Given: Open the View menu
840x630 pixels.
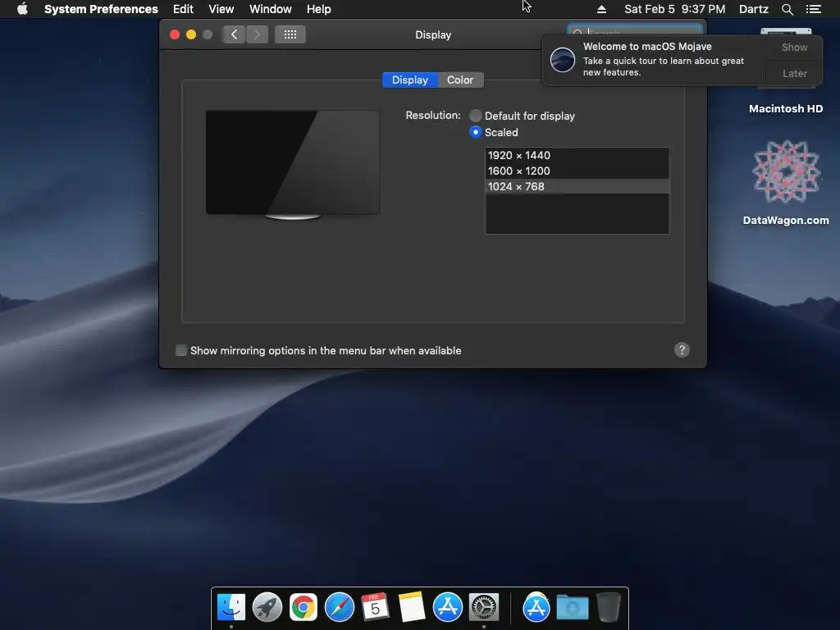Looking at the screenshot, I should [221, 9].
